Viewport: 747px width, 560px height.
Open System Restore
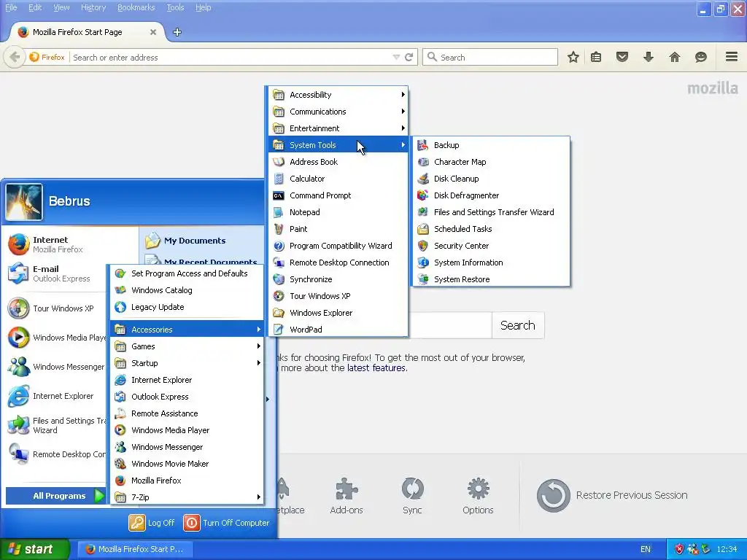[491, 279]
